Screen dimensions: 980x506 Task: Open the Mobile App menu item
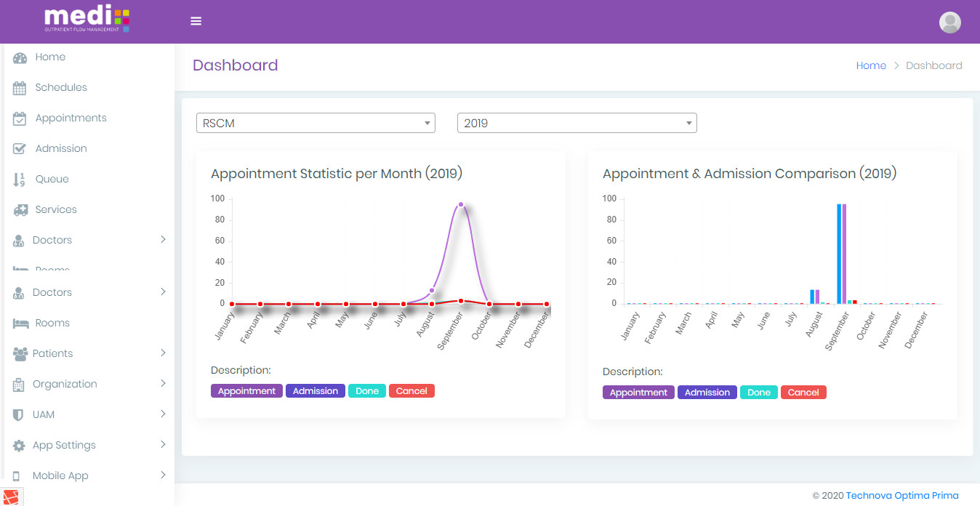[60, 476]
